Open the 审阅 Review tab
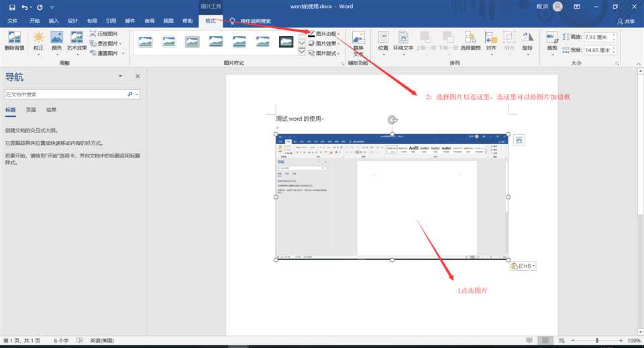The height and width of the screenshot is (348, 644). 149,21
